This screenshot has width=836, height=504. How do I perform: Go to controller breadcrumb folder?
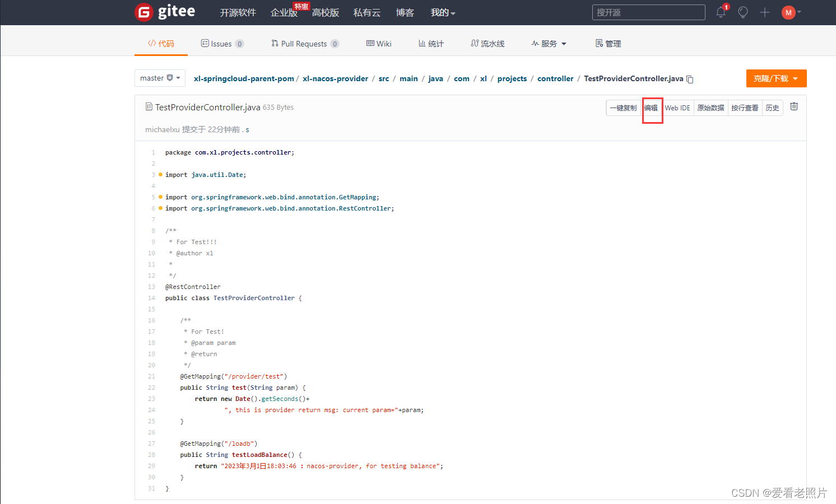point(555,78)
